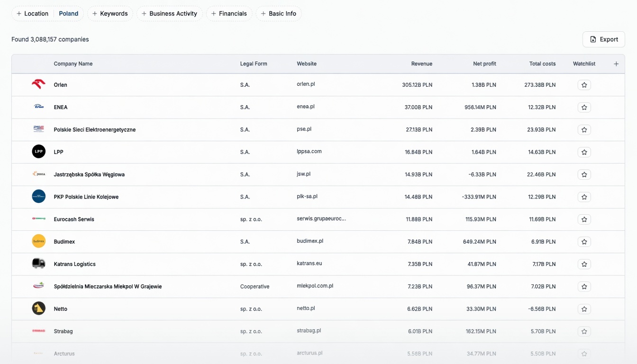Click the Website column header
Image resolution: width=637 pixels, height=364 pixels.
coord(307,64)
